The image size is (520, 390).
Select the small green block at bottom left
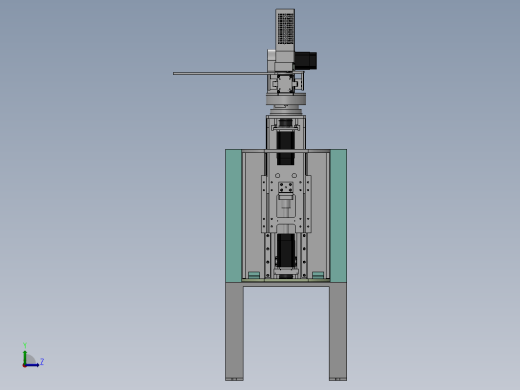[x=254, y=275]
